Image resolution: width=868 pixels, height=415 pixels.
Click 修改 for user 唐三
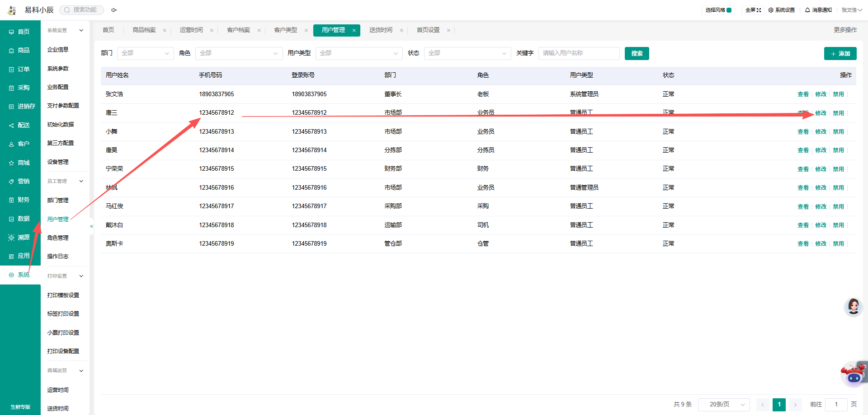pyautogui.click(x=821, y=113)
